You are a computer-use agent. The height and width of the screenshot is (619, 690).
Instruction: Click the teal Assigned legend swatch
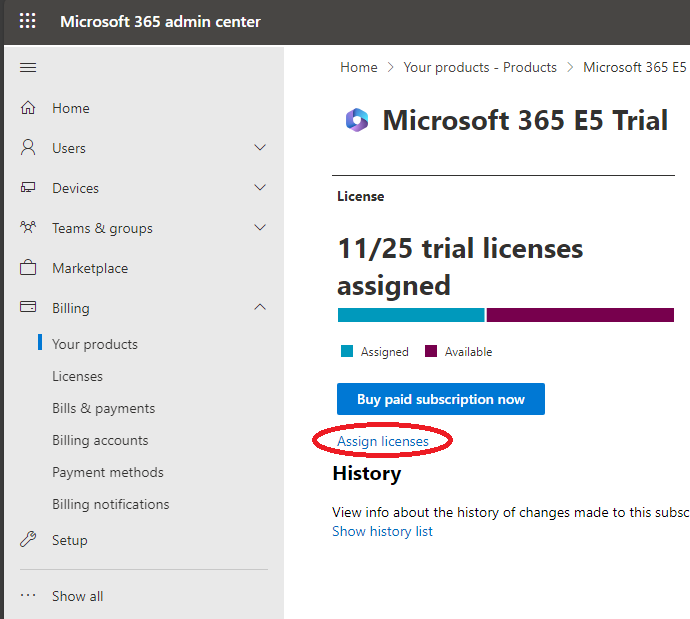[347, 351]
